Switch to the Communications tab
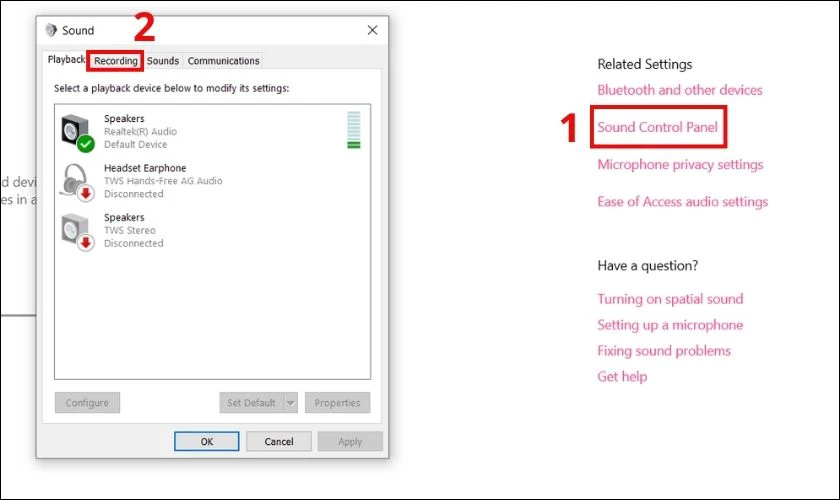Image resolution: width=840 pixels, height=500 pixels. pyautogui.click(x=223, y=61)
